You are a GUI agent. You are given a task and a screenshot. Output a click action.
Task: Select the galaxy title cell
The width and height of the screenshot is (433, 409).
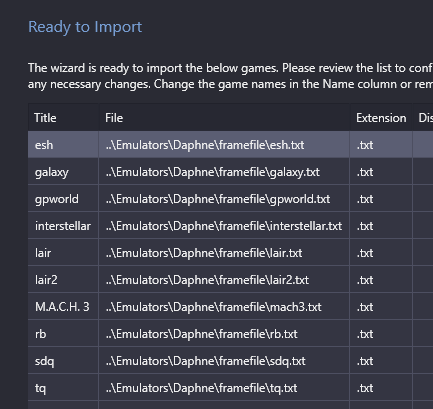(63, 172)
